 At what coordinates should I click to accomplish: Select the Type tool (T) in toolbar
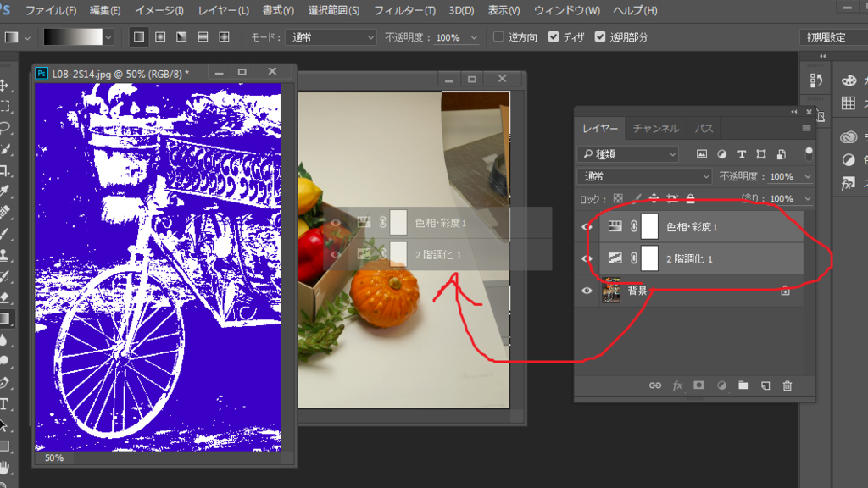pos(4,404)
